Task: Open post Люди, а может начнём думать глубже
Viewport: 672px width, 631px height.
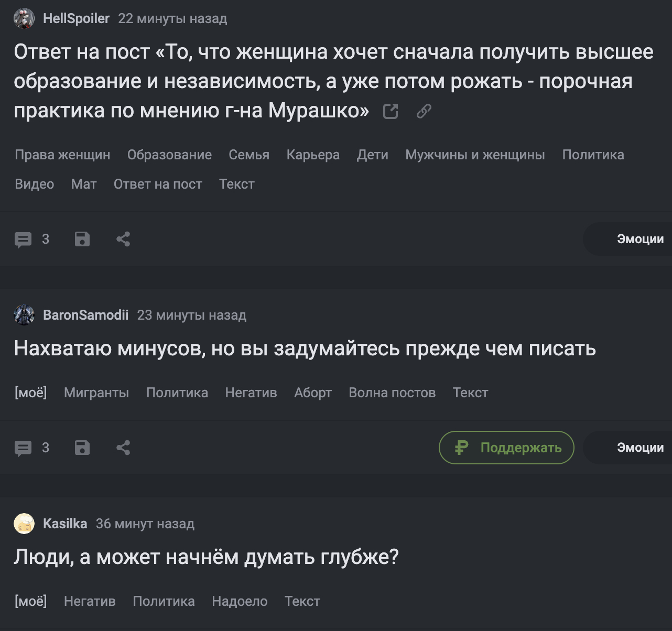Action: (x=206, y=557)
